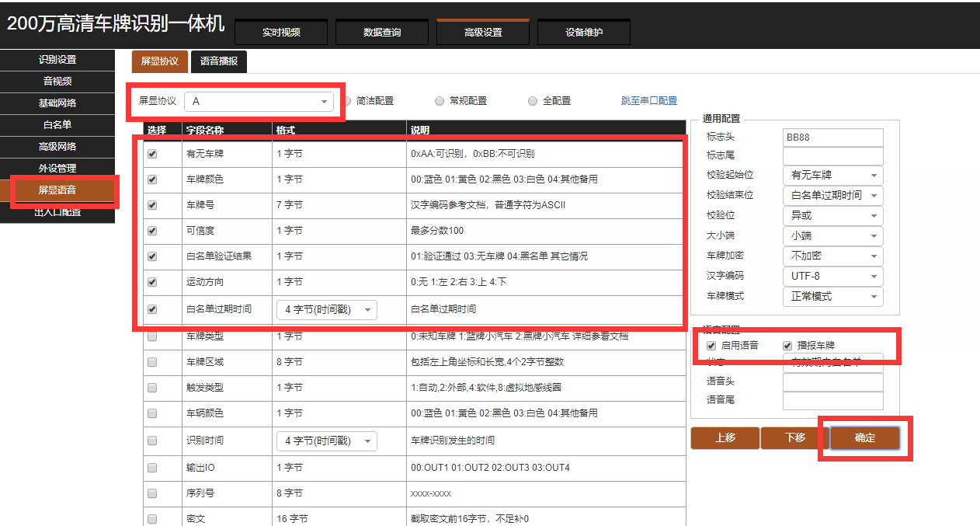Click the 跳至串口配置 link
The height and width of the screenshot is (526, 980).
click(648, 101)
